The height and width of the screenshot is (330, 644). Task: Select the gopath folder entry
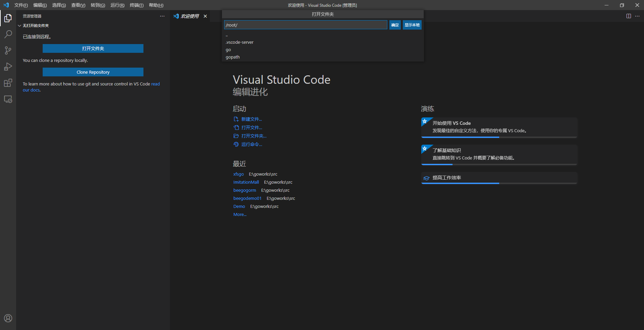point(323,57)
